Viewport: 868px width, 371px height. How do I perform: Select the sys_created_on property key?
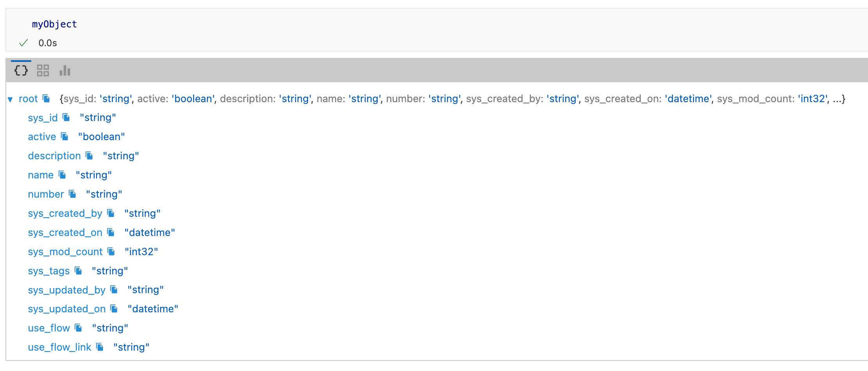[x=65, y=232]
